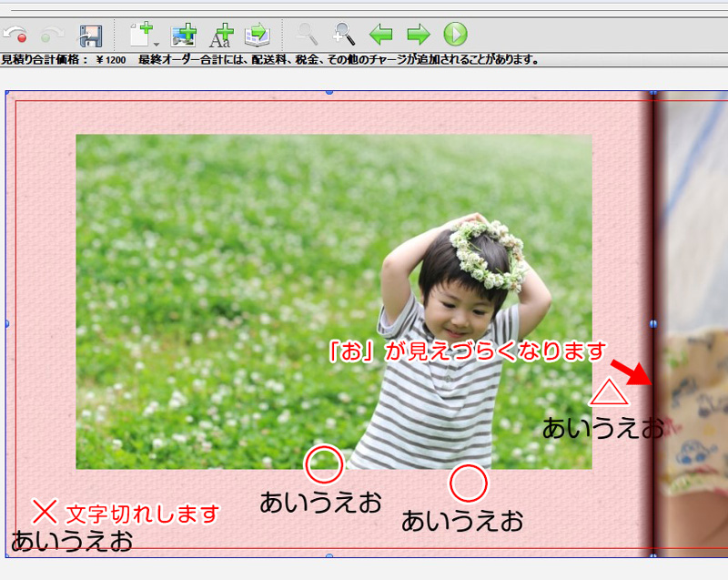Screen dimensions: 728x580
Task: Click the green circular play preview button
Action: [x=456, y=35]
